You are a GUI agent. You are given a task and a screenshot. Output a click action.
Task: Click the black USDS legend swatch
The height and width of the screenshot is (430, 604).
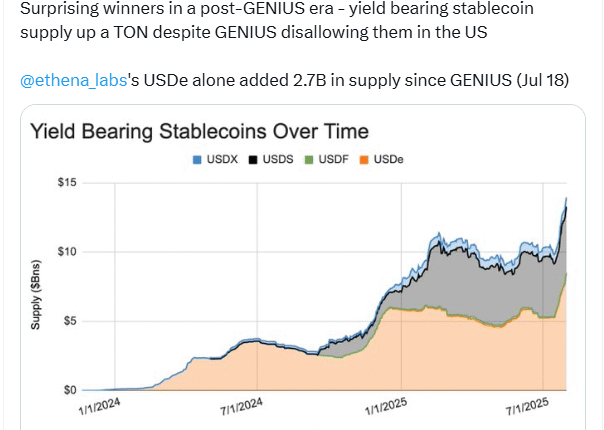point(254,160)
